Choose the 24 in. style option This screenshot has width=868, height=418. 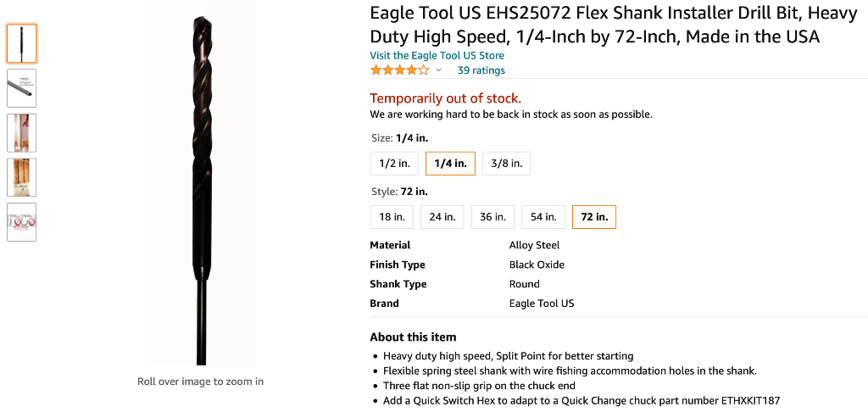pos(442,217)
